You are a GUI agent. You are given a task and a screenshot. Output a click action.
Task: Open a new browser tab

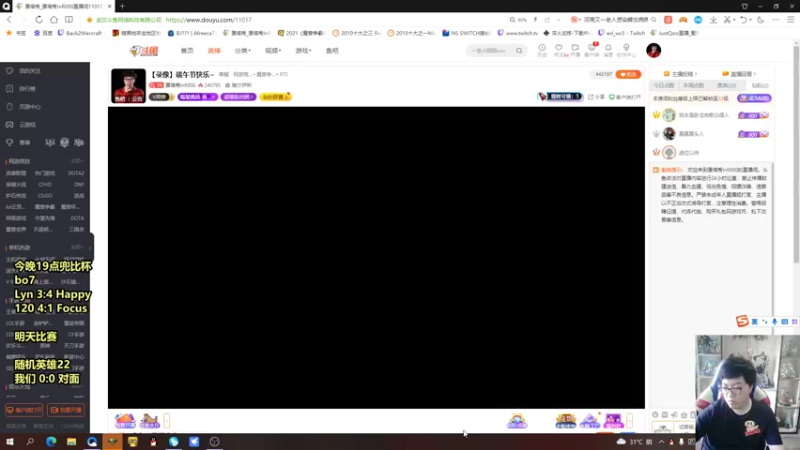click(x=122, y=6)
